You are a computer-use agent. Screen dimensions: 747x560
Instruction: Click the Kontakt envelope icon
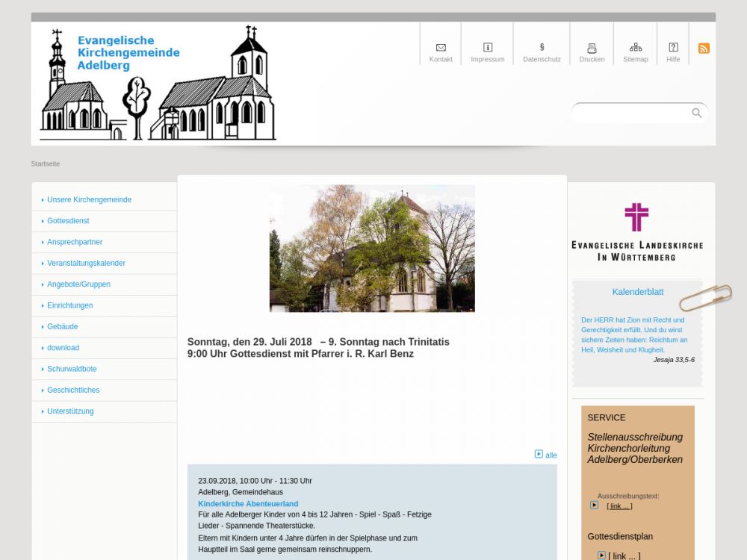441,48
